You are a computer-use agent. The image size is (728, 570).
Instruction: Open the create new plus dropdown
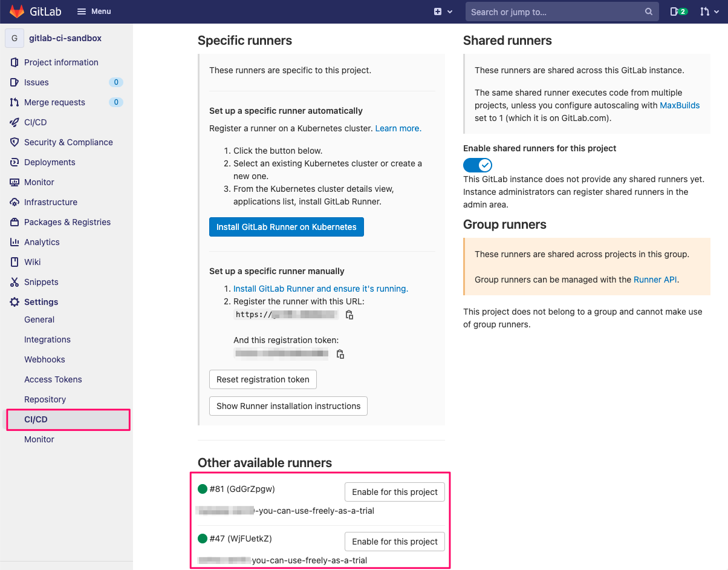[443, 11]
